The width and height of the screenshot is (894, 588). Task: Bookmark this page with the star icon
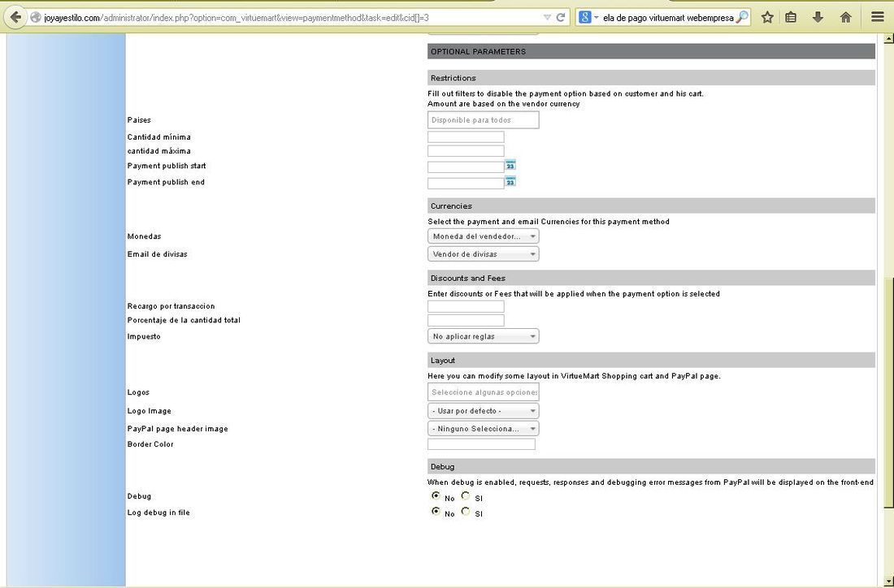(x=767, y=18)
